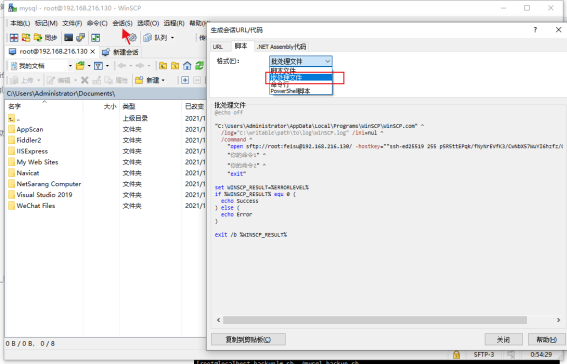Select 批处理文件 highlighted option in list
The width and height of the screenshot is (567, 364).
(x=301, y=77)
